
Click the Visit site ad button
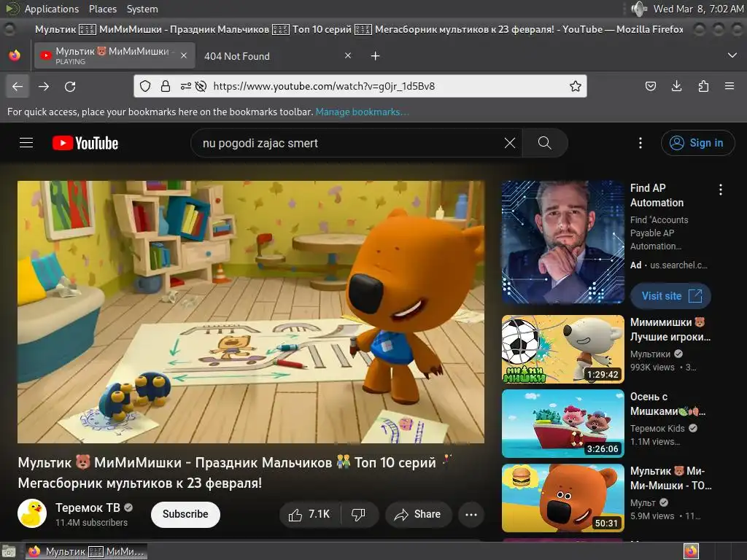pos(670,296)
